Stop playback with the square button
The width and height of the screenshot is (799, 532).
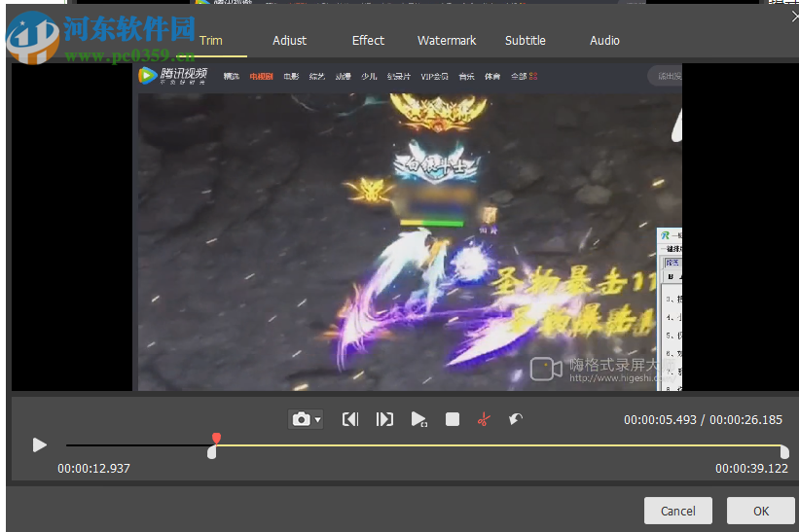tap(452, 419)
